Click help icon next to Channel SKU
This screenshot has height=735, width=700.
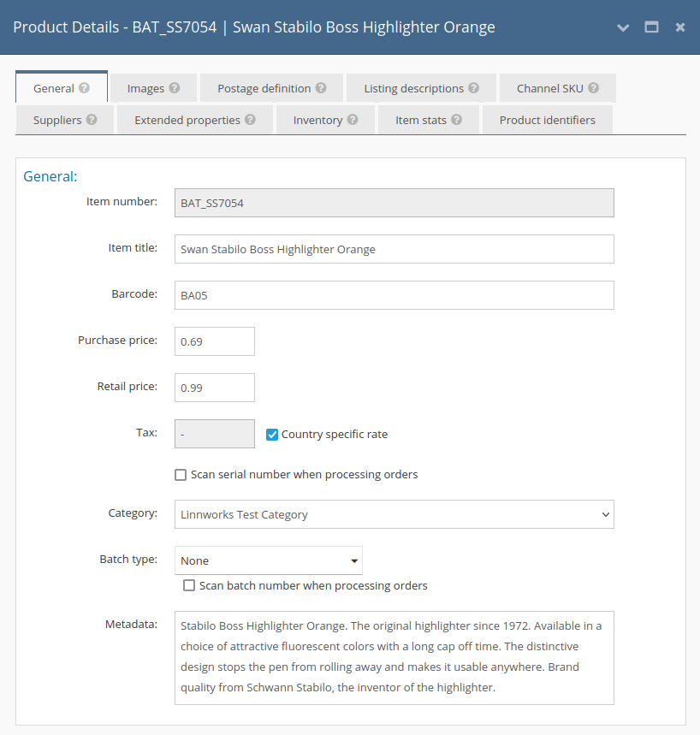point(593,88)
